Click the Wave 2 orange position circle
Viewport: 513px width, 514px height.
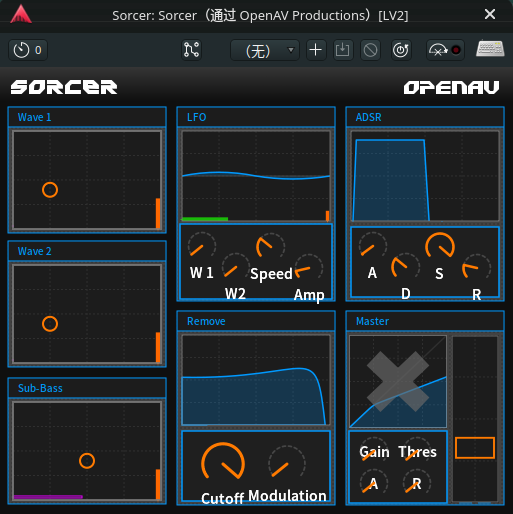pyautogui.click(x=50, y=324)
